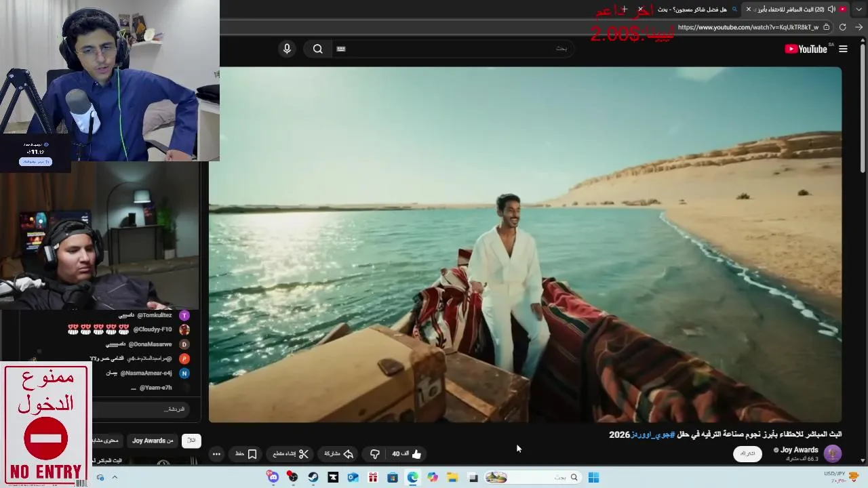This screenshot has width=868, height=488.
Task: Reload the page with refresh icon
Action: [x=843, y=27]
